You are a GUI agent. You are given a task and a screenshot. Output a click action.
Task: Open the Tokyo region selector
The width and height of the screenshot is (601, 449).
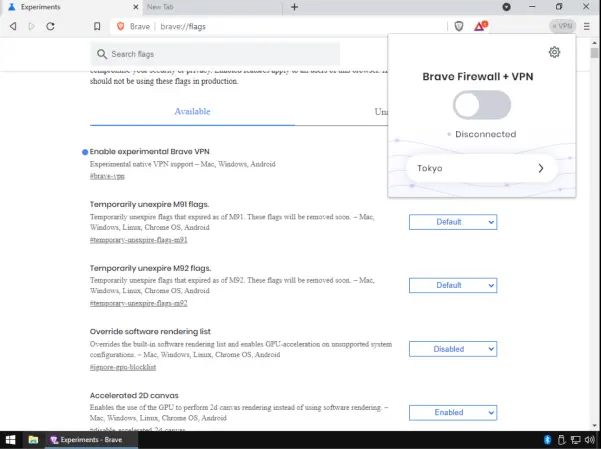point(481,168)
